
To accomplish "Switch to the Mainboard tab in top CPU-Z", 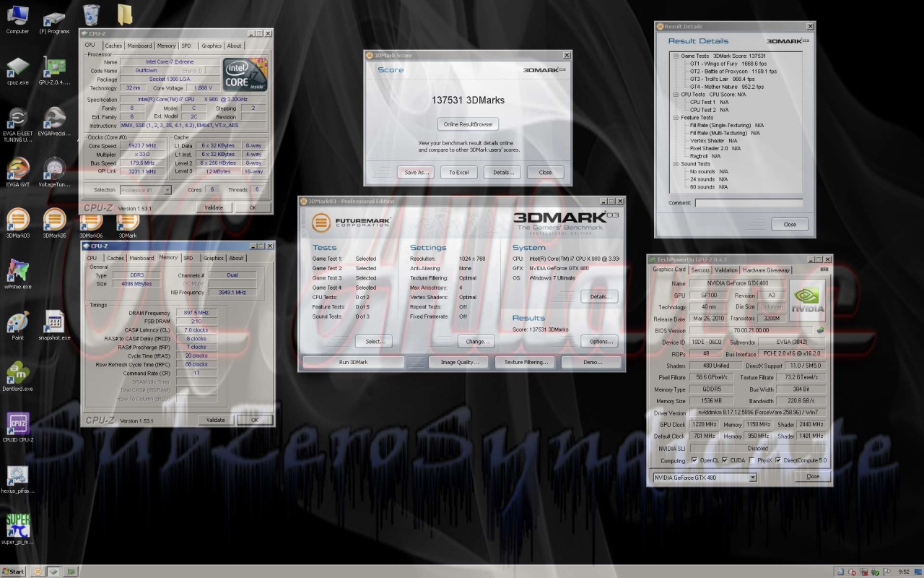I will [x=139, y=46].
